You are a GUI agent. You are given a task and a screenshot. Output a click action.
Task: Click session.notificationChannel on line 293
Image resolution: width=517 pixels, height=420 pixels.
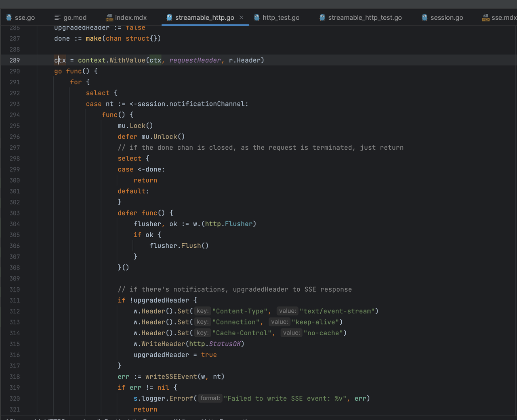[191, 104]
